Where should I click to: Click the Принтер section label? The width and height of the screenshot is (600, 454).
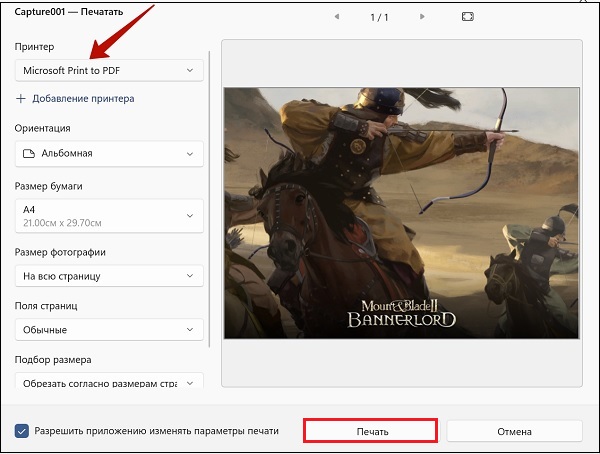click(x=34, y=47)
